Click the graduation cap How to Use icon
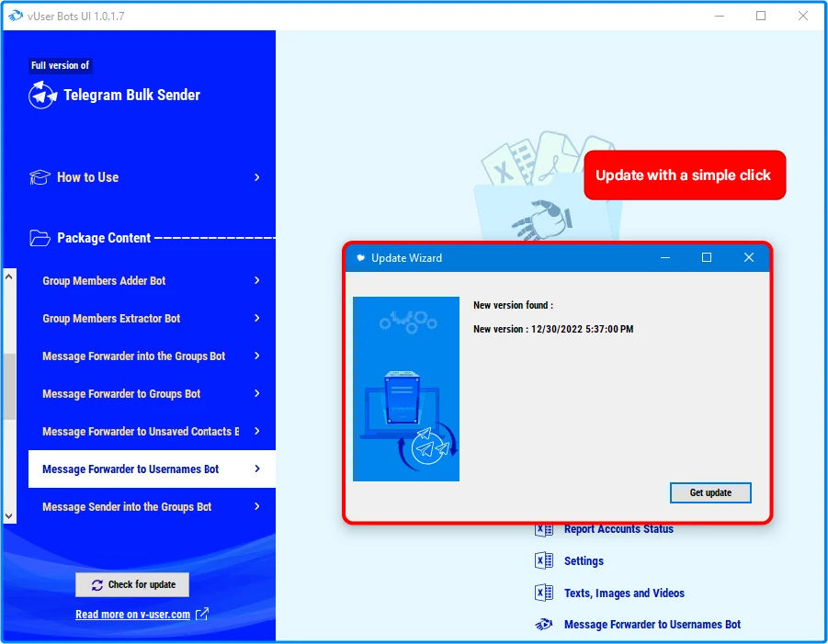This screenshot has width=828, height=644. point(40,177)
